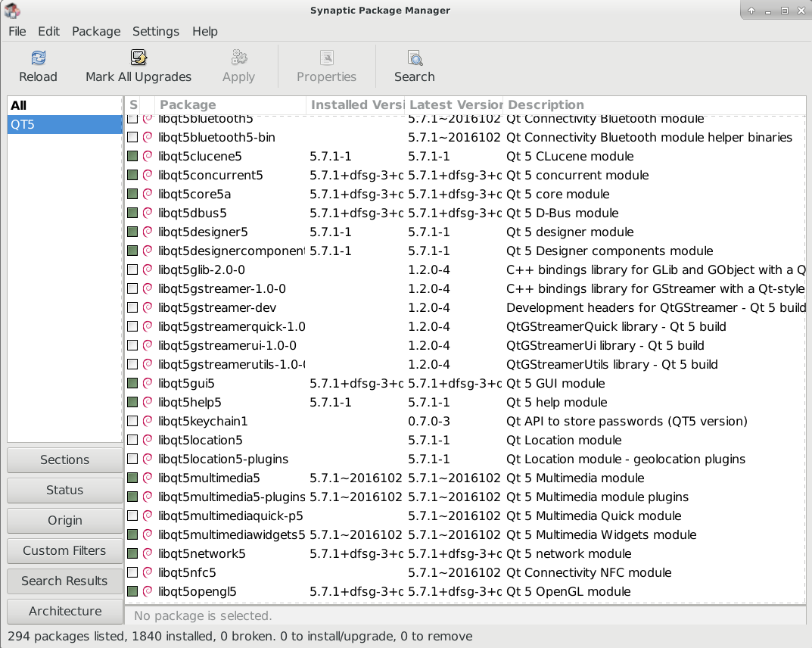Open Search via the magnifier icon
Image resolution: width=812 pixels, height=648 pixels.
(x=415, y=58)
